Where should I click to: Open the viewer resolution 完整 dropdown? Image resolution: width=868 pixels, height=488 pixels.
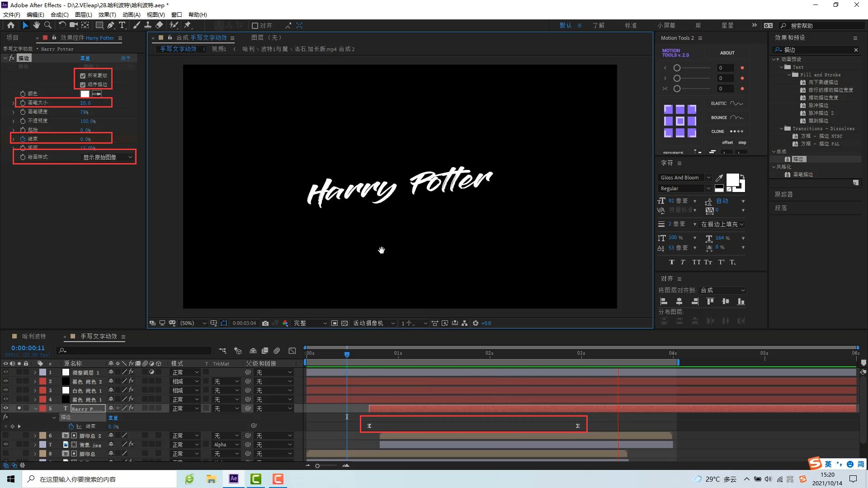click(x=310, y=323)
